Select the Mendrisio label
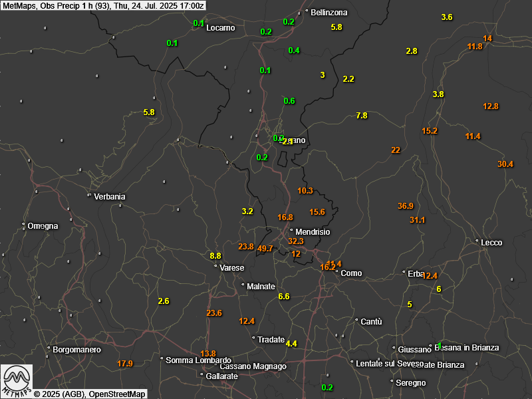 point(313,232)
